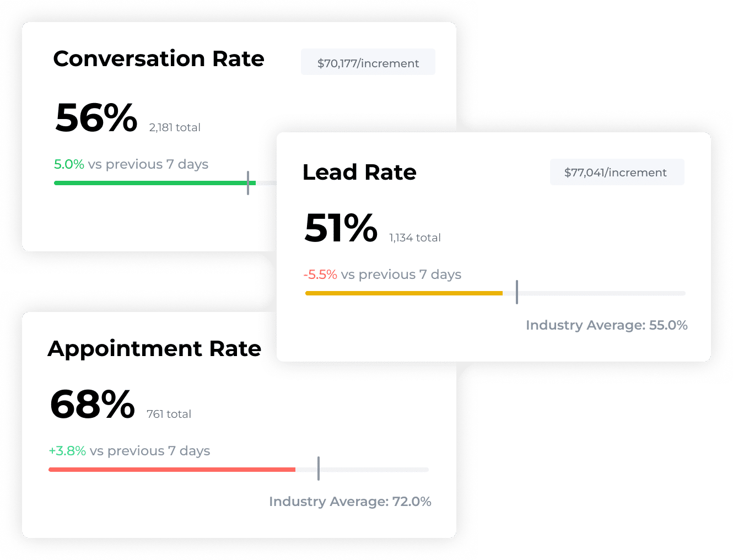Click the 2,181 total label

pyautogui.click(x=175, y=128)
